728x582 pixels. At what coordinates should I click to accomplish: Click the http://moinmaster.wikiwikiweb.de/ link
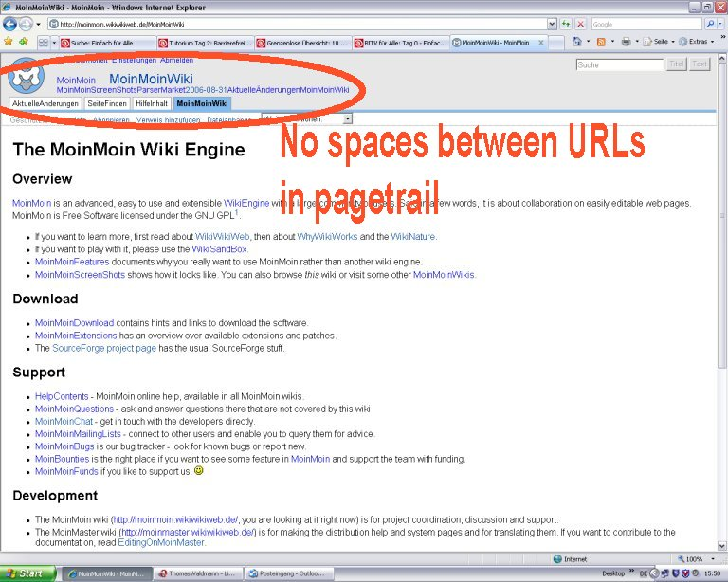point(188,533)
